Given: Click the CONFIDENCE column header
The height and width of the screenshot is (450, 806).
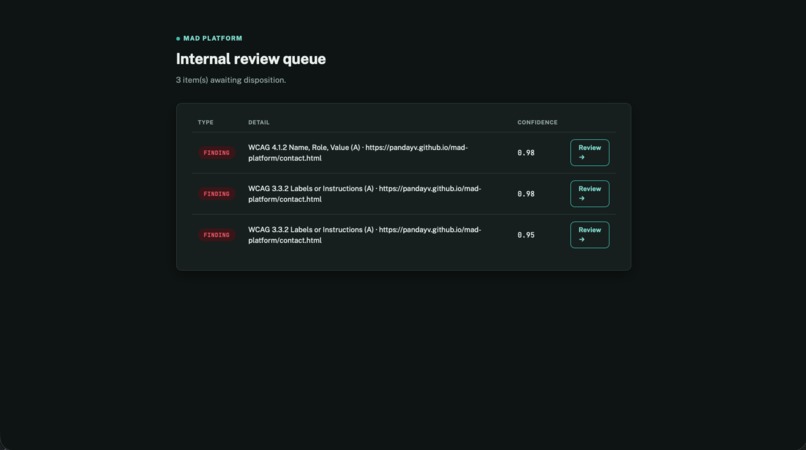Looking at the screenshot, I should pos(537,122).
